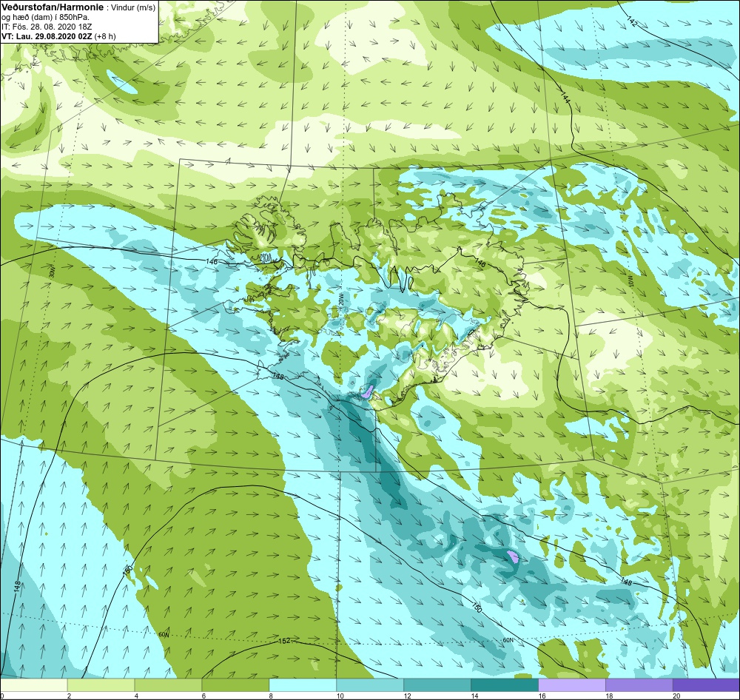Click the legend tick label '20'

pyautogui.click(x=676, y=696)
